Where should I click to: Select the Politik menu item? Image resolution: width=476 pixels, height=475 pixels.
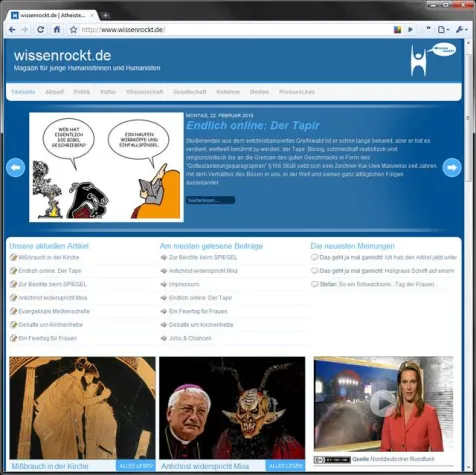tap(82, 92)
